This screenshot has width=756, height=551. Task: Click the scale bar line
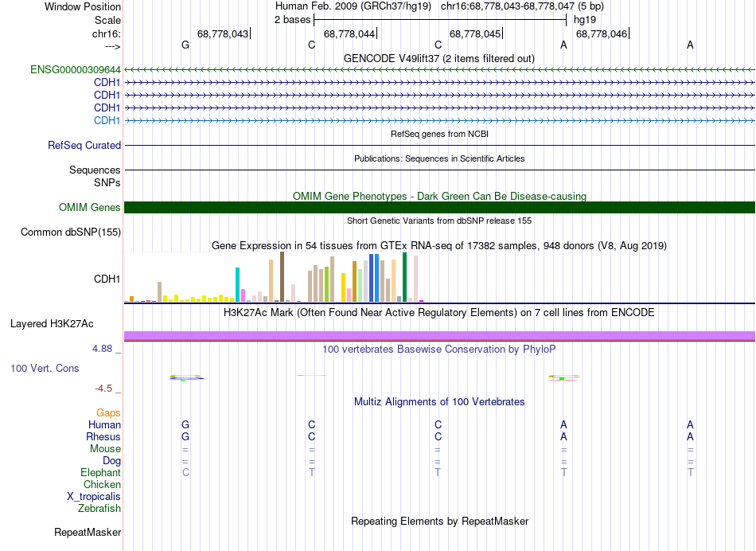tap(440, 20)
